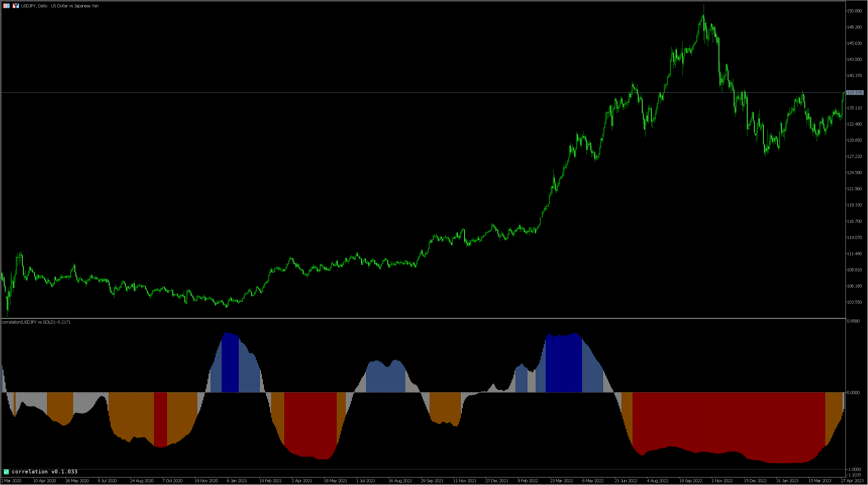This screenshot has width=868, height=485.
Task: Click the 124.590 price scale label
Action: [x=854, y=173]
